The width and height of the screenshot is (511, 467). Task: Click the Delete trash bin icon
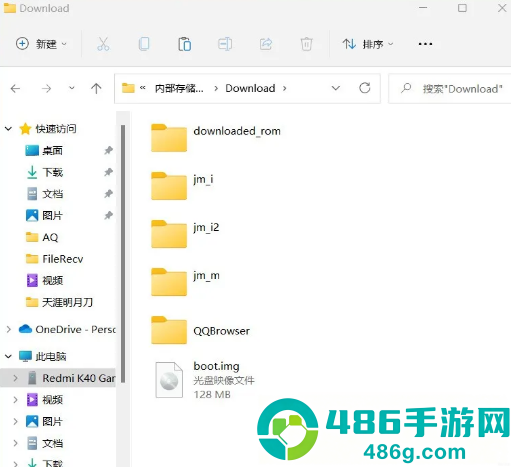[306, 44]
